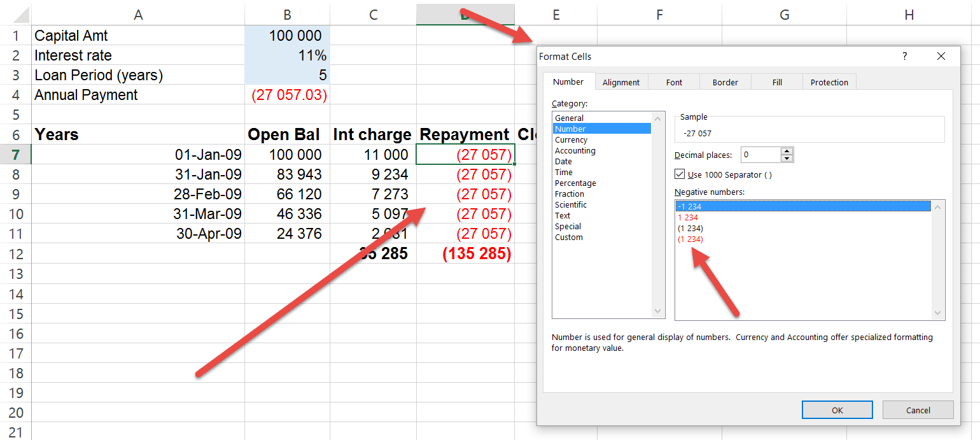Open the Protection tab
The height and width of the screenshot is (440, 980).
click(829, 82)
